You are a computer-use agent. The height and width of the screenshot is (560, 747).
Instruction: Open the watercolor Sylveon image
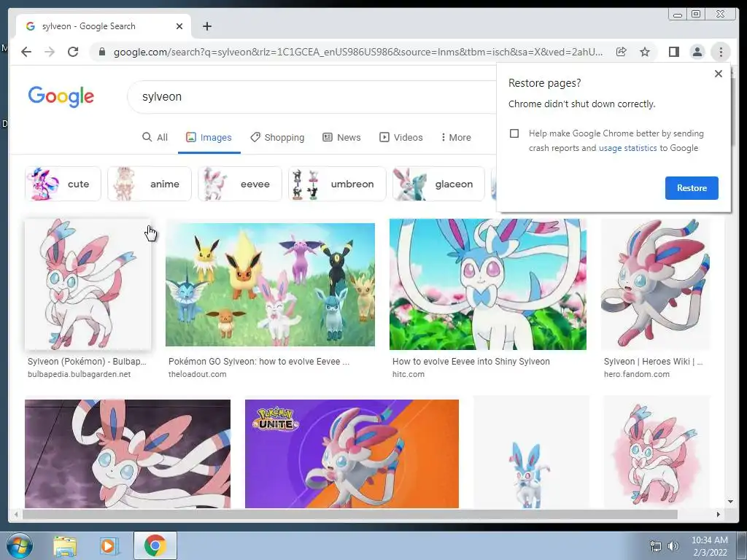(657, 452)
